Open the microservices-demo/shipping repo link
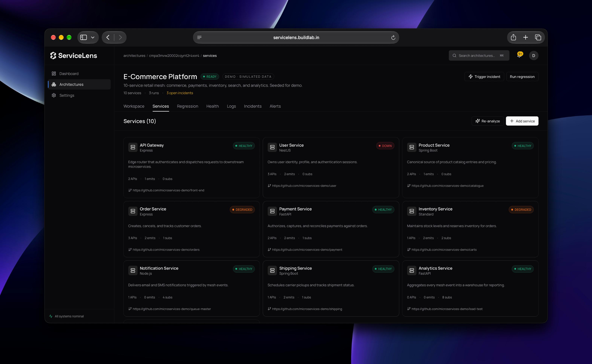The height and width of the screenshot is (364, 592). click(307, 309)
